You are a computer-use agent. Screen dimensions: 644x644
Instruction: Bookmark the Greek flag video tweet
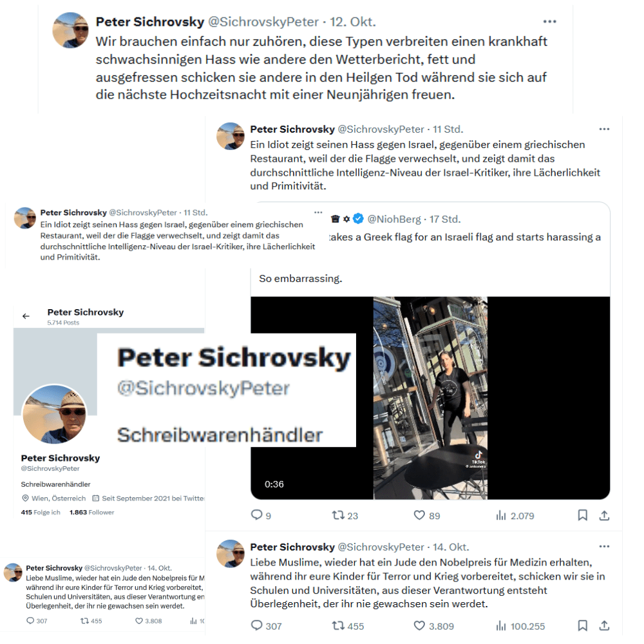582,515
